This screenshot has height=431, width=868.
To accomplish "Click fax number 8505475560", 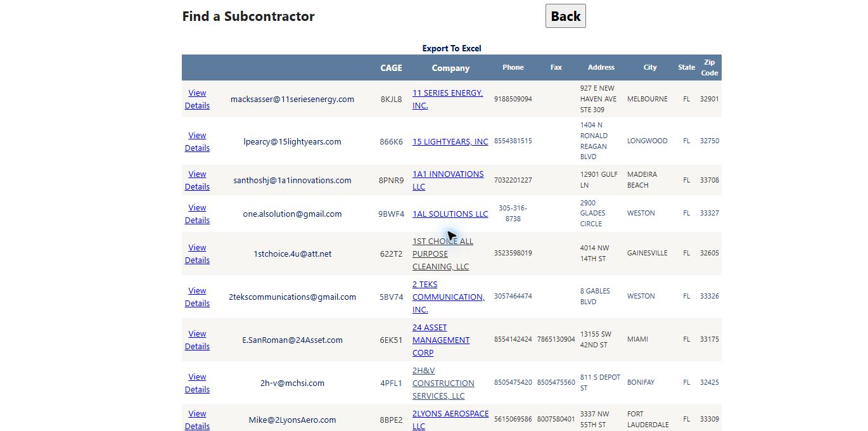I will click(x=556, y=383).
